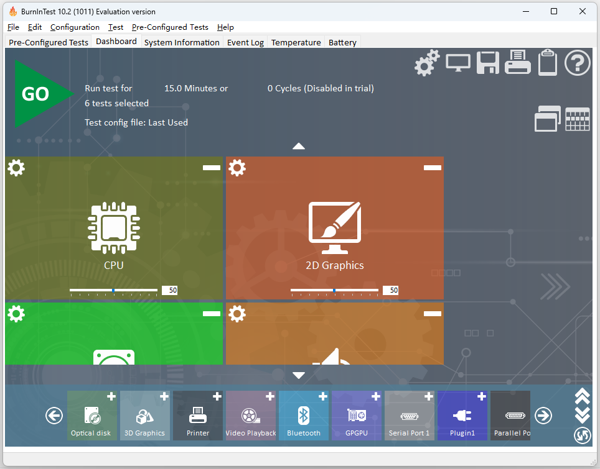Click the stacked windows view icon
This screenshot has width=600, height=469.
(547, 119)
